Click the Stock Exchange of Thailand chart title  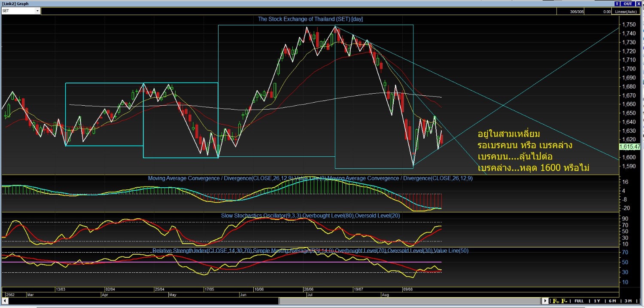point(310,19)
